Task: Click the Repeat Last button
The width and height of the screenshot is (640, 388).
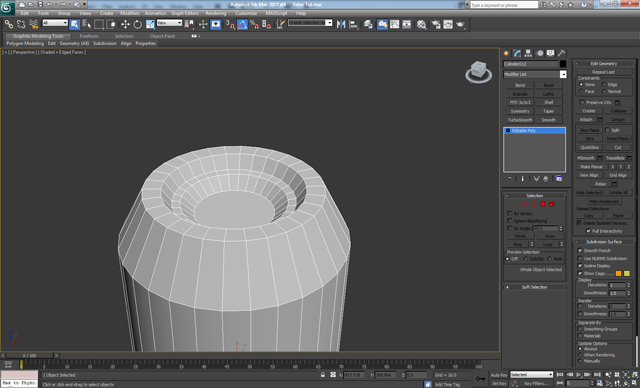Action: [604, 72]
